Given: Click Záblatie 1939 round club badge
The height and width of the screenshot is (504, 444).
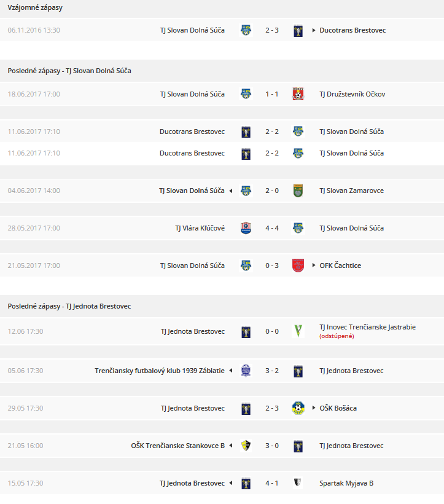Looking at the screenshot, I should (x=246, y=371).
